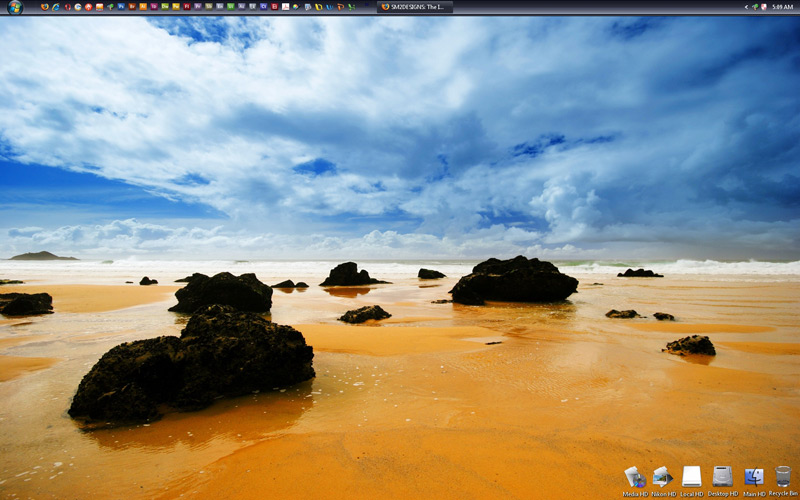The height and width of the screenshot is (500, 800).
Task: Click the security shield tray icon
Action: 764,7
